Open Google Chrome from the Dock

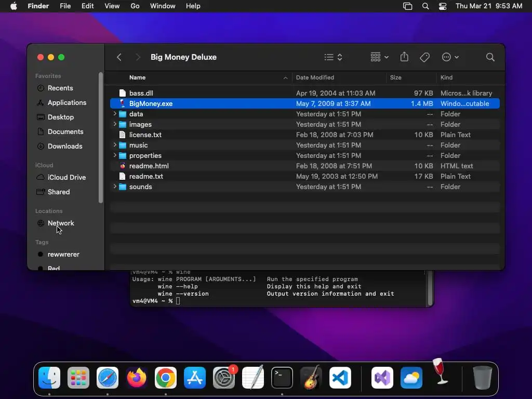(166, 378)
